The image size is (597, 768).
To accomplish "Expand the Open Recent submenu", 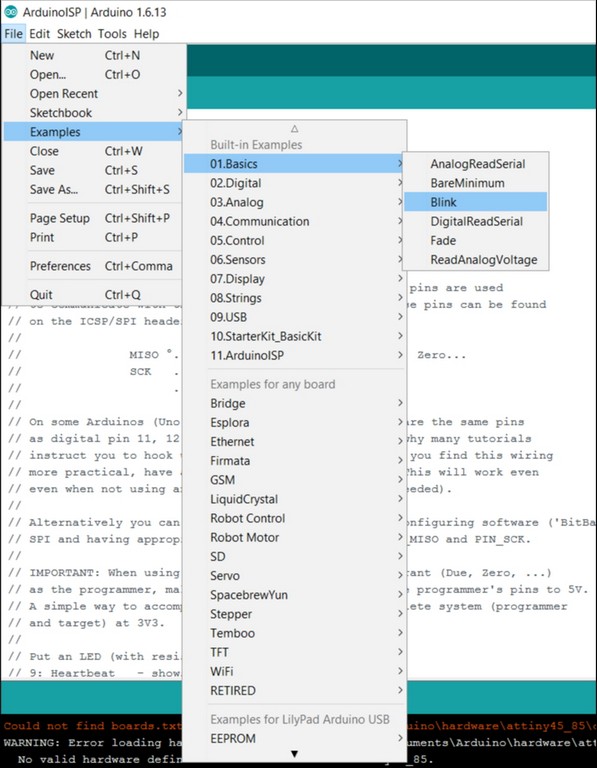I will 93,94.
